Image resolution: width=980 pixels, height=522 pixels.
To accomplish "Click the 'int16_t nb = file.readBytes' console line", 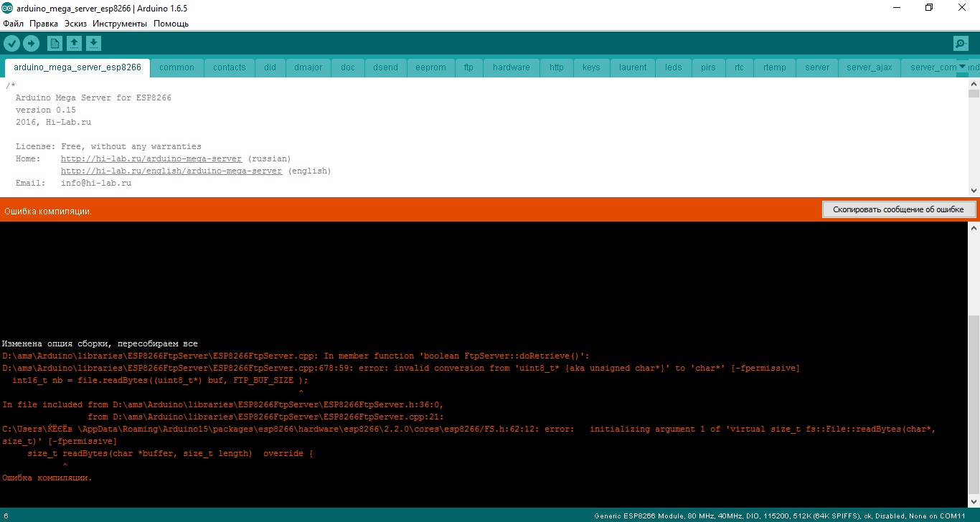I will pyautogui.click(x=160, y=381).
